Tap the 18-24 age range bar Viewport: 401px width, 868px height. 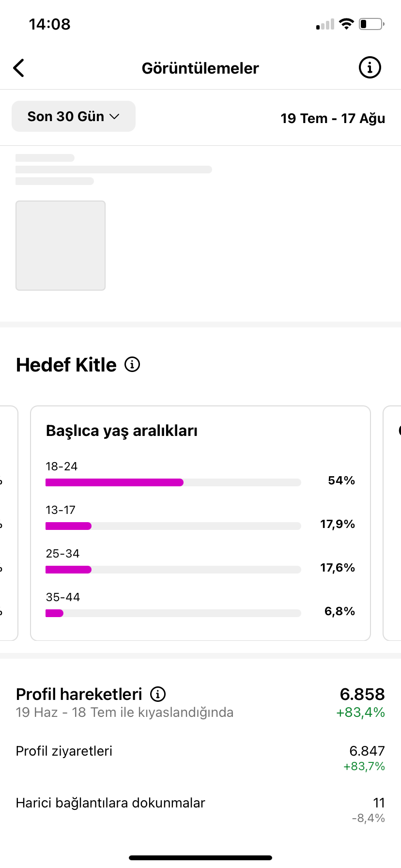tap(173, 482)
